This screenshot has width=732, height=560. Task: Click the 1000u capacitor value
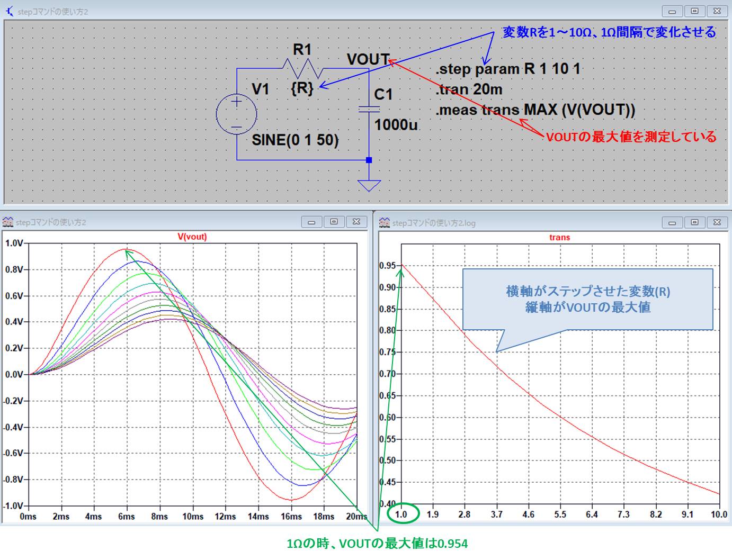point(396,125)
